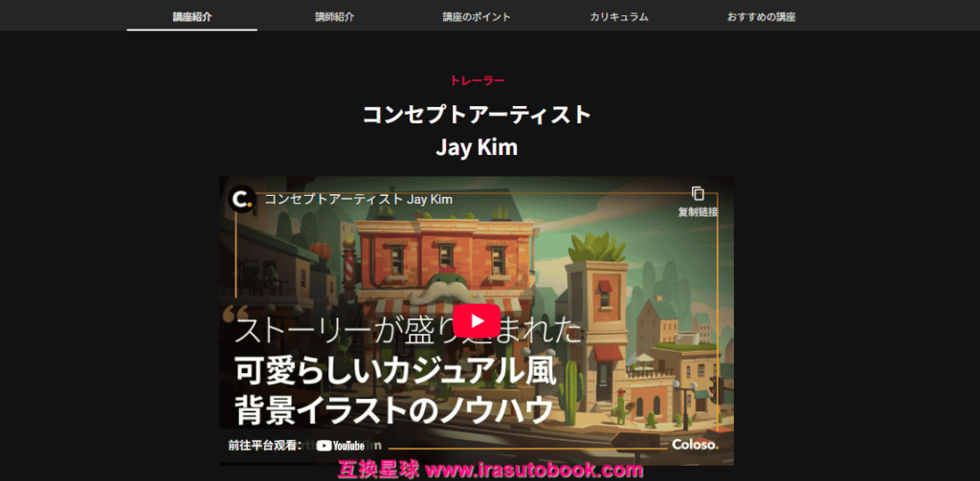
Task: Play the YouTube trailer video
Action: click(x=476, y=320)
